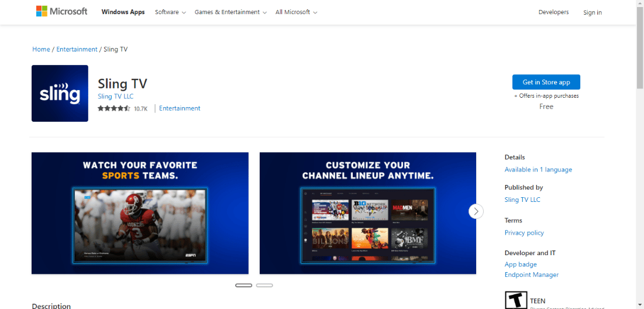
Task: Open the Developers link
Action: 554,12
